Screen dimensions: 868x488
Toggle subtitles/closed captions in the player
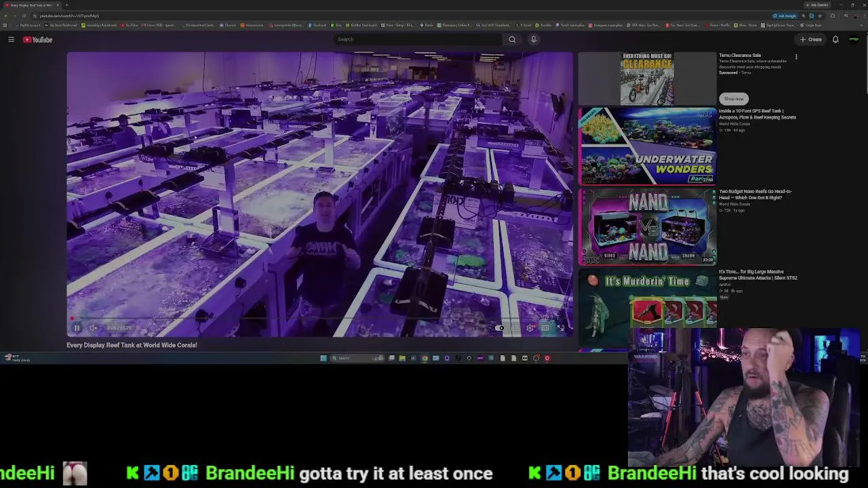click(x=515, y=328)
